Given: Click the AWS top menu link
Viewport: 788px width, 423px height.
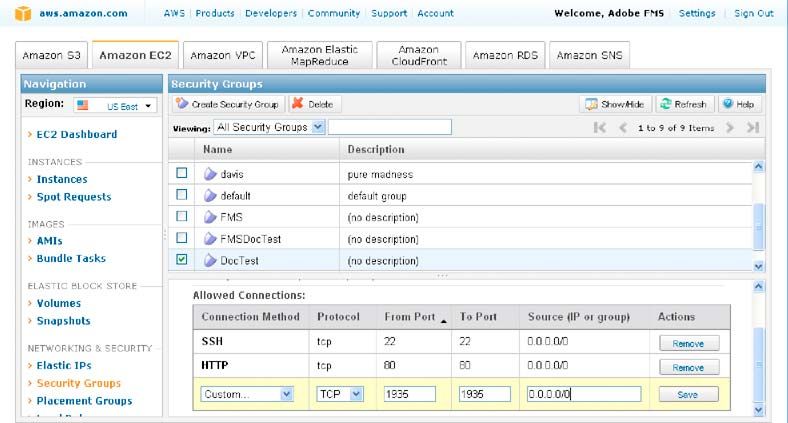Looking at the screenshot, I should (x=174, y=13).
